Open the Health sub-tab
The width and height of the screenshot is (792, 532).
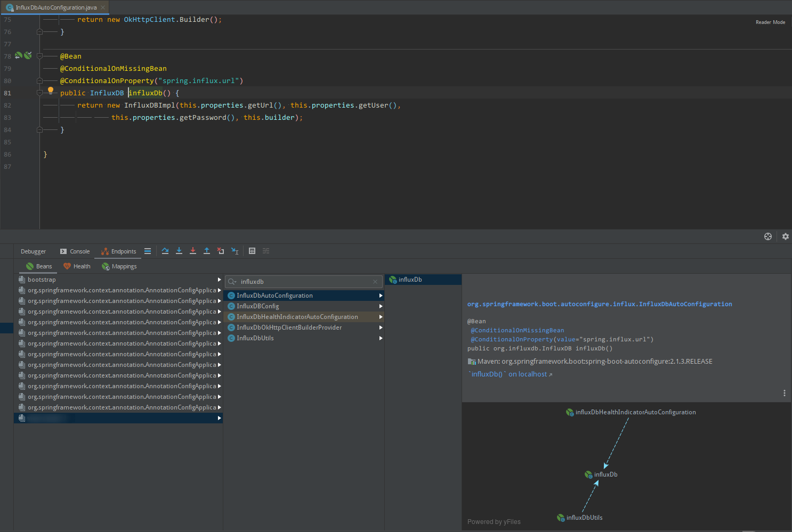(x=77, y=266)
